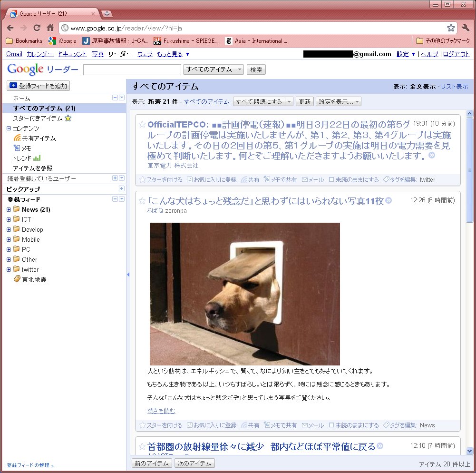The height and width of the screenshot is (473, 476).
Task: Open the 原発事故情報 J-CAST bookmark
Action: coord(116,41)
